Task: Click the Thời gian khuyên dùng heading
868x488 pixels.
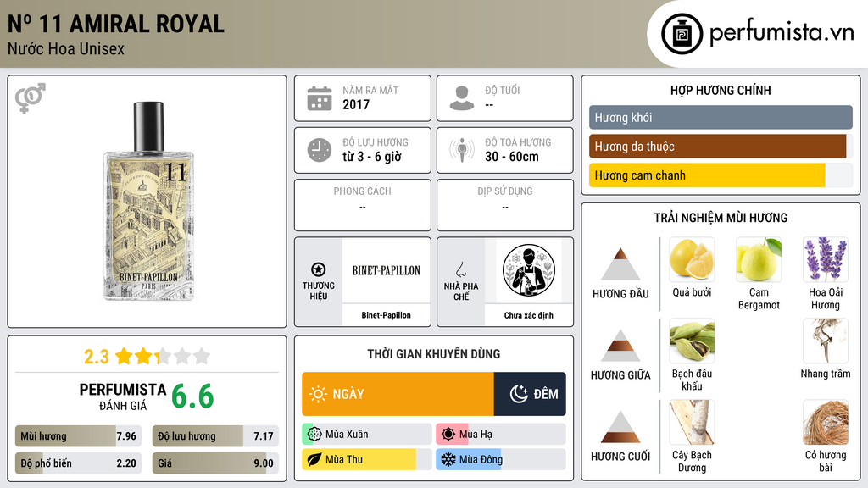Action: pos(433,353)
